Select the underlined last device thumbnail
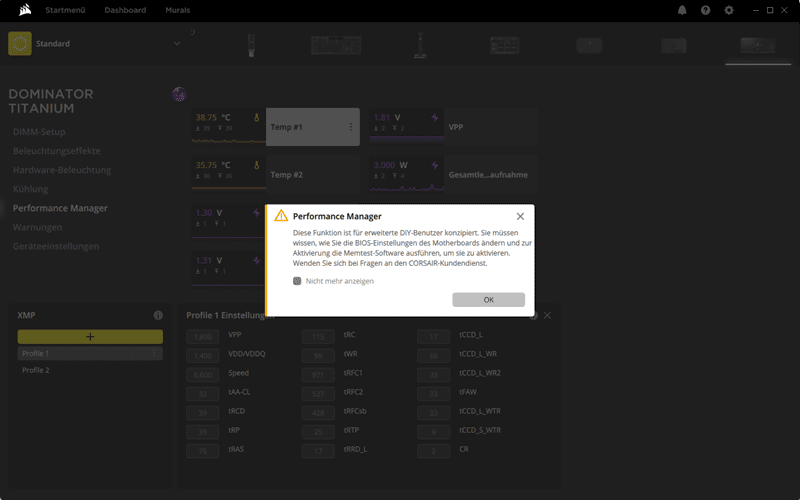Screen dimensions: 800x500 tap(758, 45)
